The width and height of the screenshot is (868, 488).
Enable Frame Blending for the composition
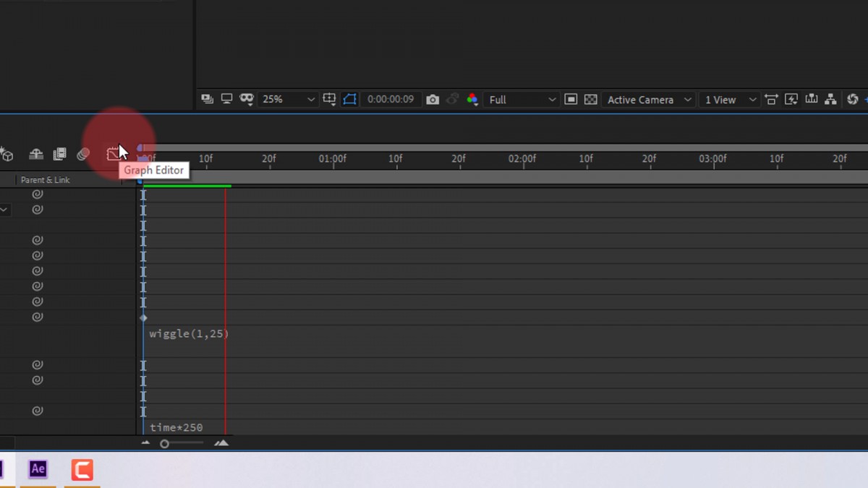(x=60, y=154)
